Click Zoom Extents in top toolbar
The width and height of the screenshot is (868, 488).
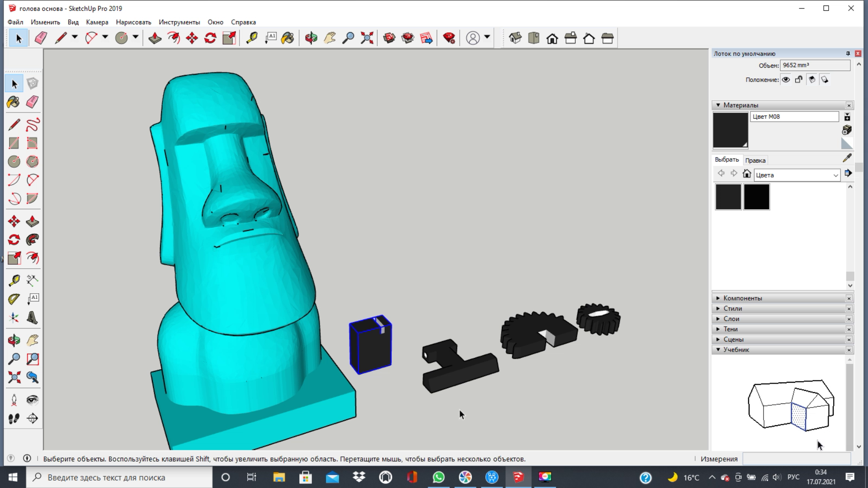367,38
